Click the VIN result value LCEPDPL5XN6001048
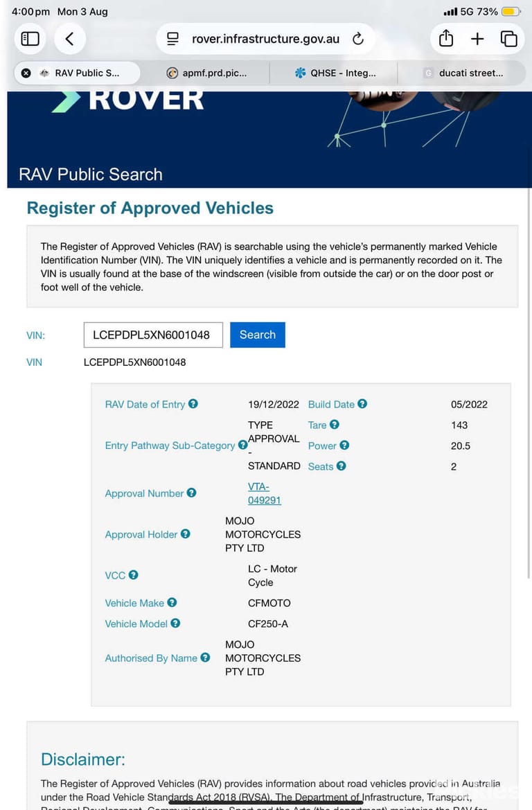Viewport: 532px width, 810px height. click(135, 362)
